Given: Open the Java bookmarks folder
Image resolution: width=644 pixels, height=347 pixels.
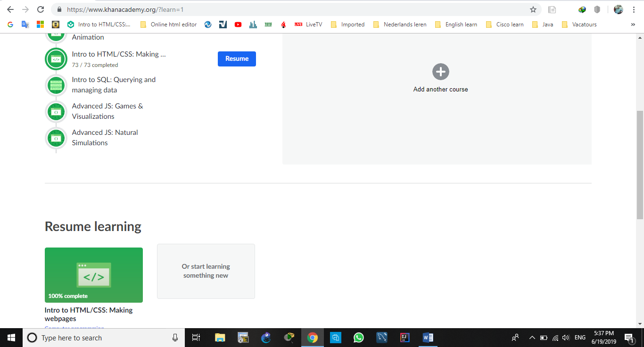Looking at the screenshot, I should coord(543,25).
